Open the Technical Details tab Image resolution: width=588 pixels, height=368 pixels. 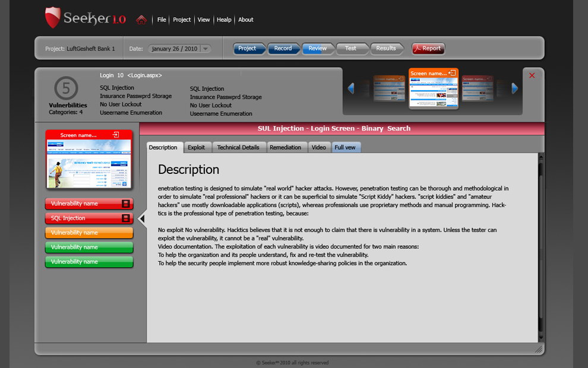pos(238,147)
